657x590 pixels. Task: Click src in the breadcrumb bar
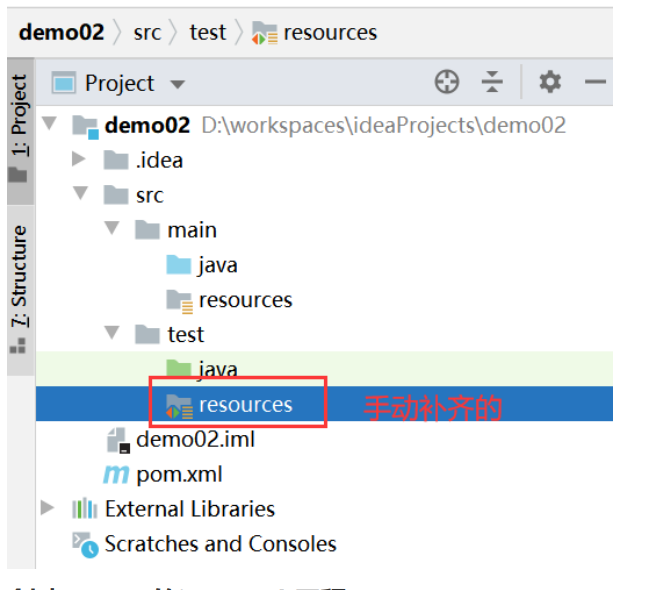147,33
